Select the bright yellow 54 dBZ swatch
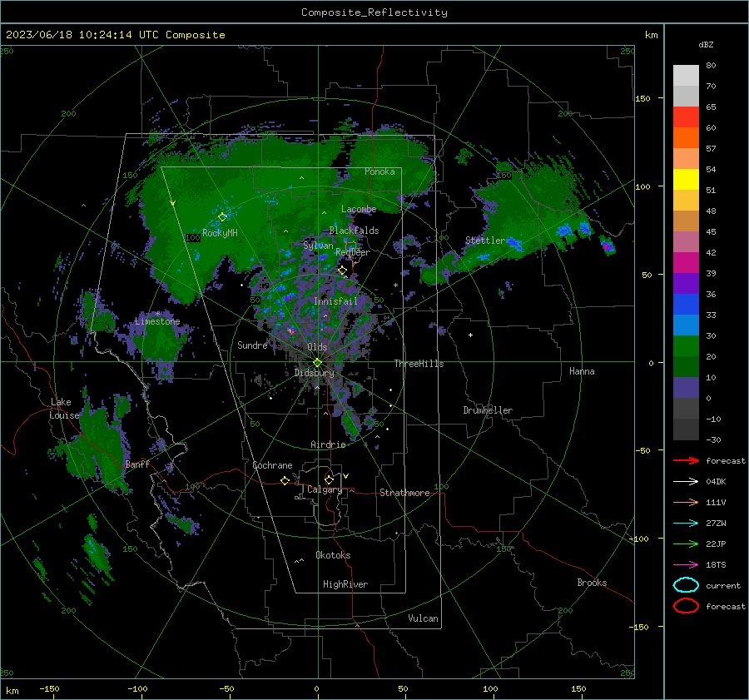 click(686, 179)
